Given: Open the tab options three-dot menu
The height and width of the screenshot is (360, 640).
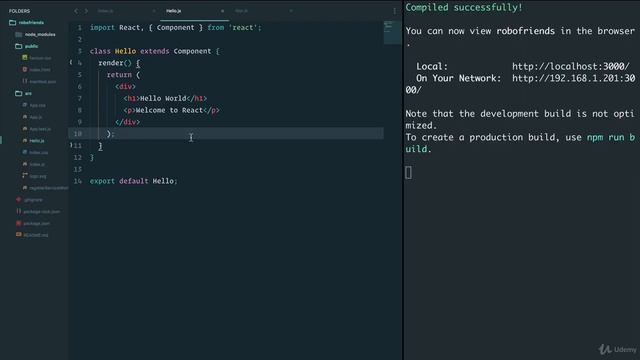Looking at the screenshot, I should (x=394, y=11).
